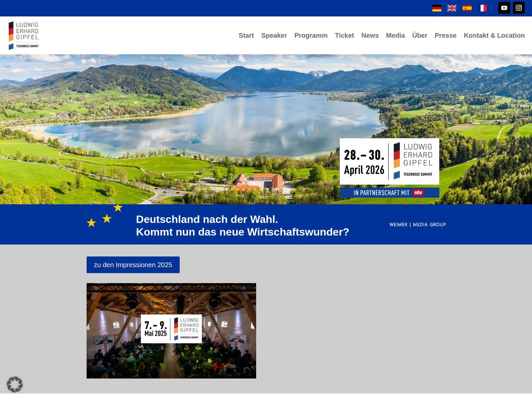Image resolution: width=532 pixels, height=399 pixels.
Task: Click 'zu den Impressionen 2025' button
Action: pos(133,265)
